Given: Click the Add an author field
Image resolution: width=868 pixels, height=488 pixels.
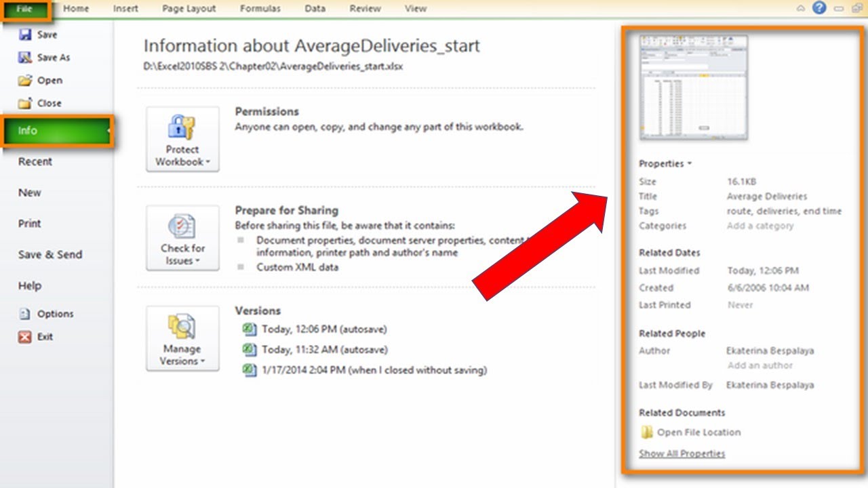Looking at the screenshot, I should pyautogui.click(x=760, y=365).
